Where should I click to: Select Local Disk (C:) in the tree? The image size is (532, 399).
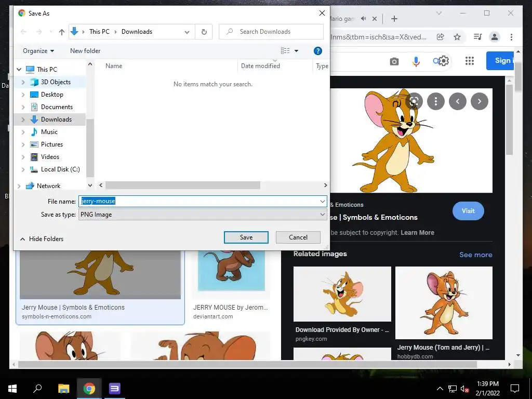(x=60, y=169)
